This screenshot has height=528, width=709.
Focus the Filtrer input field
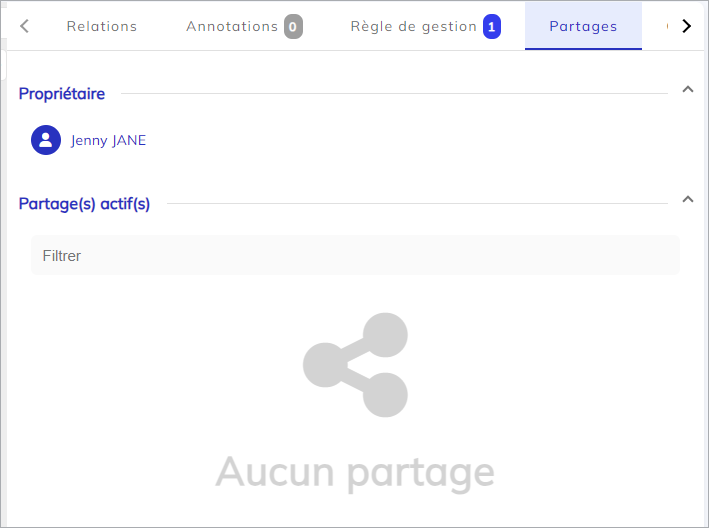pos(355,256)
